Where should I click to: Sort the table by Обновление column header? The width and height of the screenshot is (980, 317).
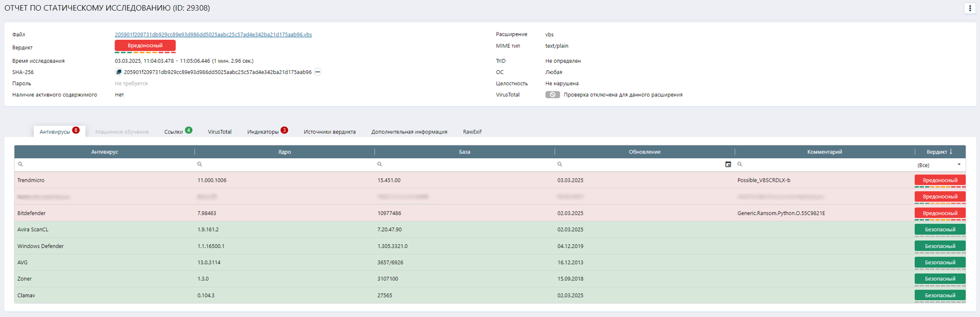pos(644,152)
